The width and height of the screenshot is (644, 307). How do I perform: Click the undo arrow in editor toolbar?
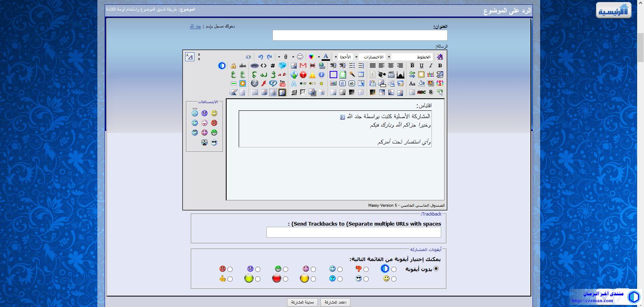(x=260, y=57)
